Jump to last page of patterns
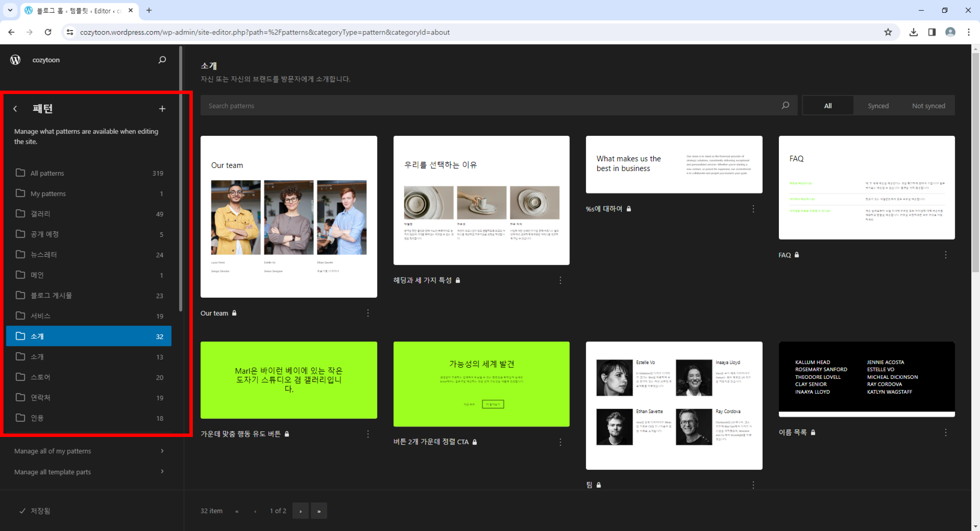The width and height of the screenshot is (980, 531). 319,511
